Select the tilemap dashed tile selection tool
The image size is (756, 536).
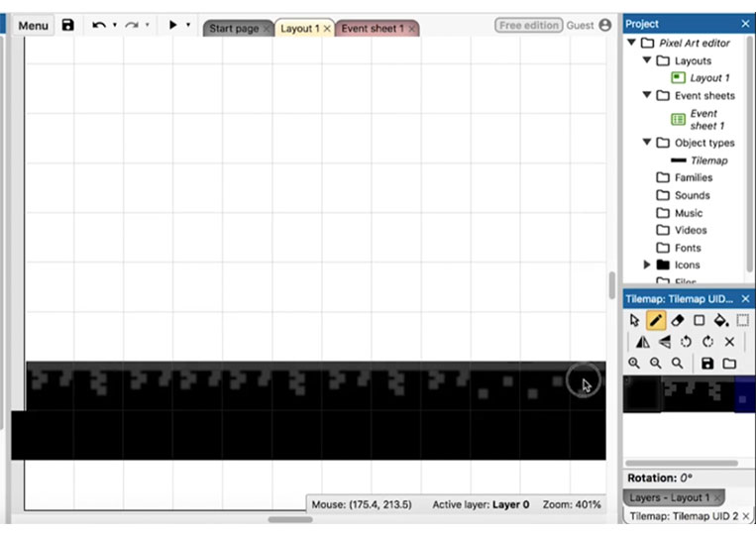click(x=743, y=320)
